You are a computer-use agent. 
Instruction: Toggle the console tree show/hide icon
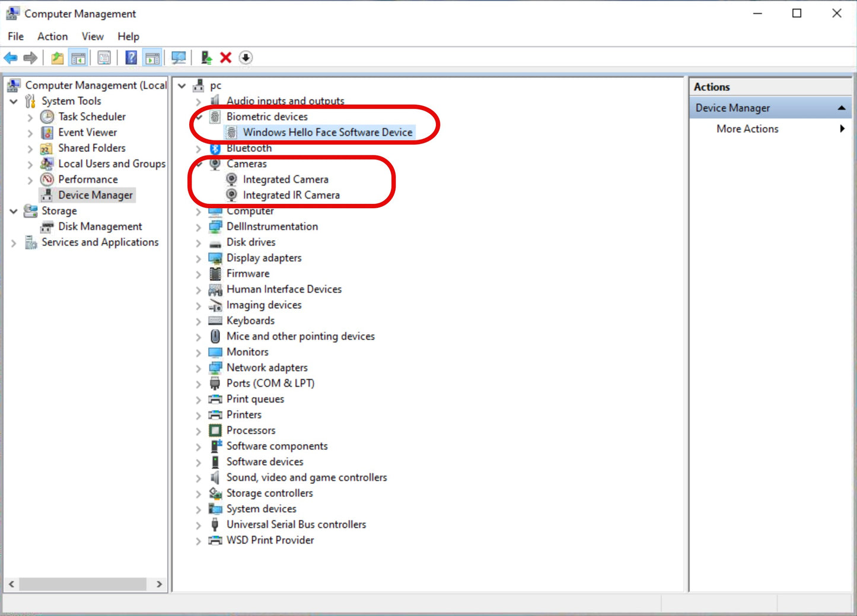78,58
